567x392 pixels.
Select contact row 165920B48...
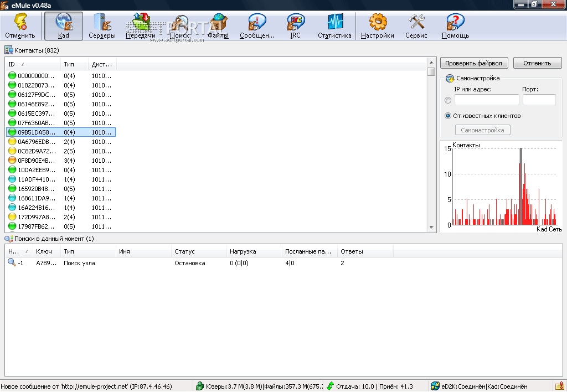[x=61, y=188]
